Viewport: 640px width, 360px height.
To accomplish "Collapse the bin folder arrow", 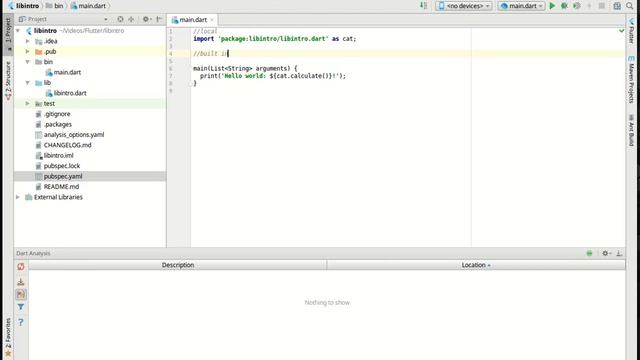I will [x=28, y=62].
